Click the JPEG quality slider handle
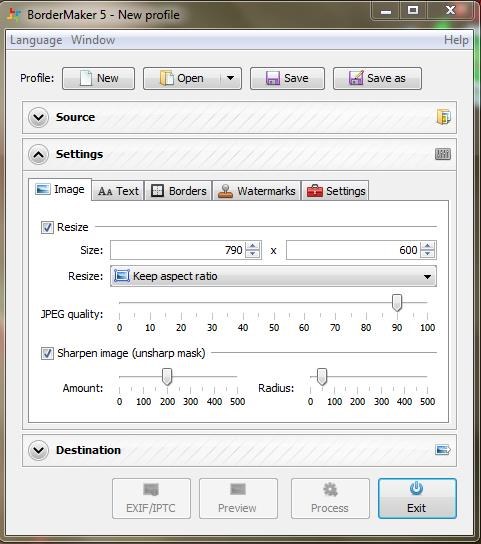This screenshot has height=544, width=481. click(x=397, y=303)
